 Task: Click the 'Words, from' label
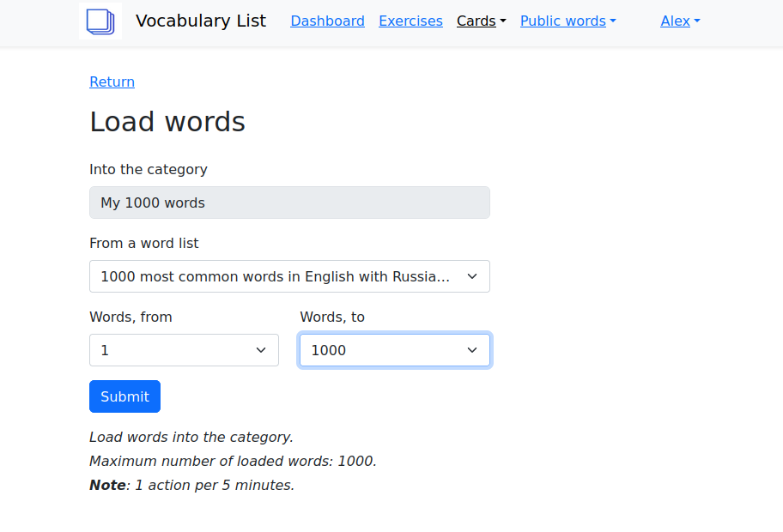[x=130, y=317]
